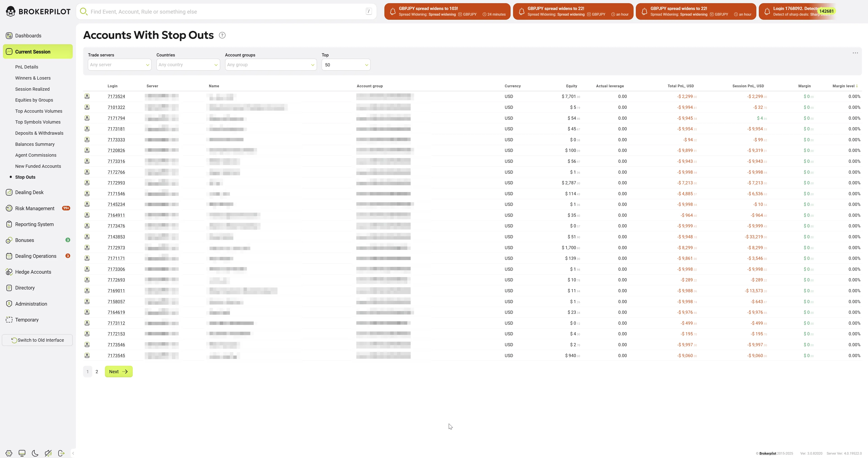This screenshot has width=868, height=458.
Task: Toggle the mute sound icon at bottom
Action: [x=48, y=453]
